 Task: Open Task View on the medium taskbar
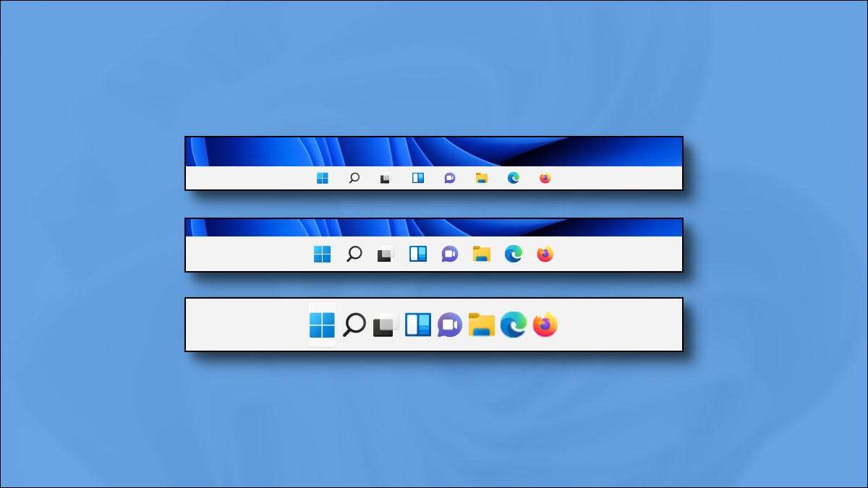[x=386, y=254]
